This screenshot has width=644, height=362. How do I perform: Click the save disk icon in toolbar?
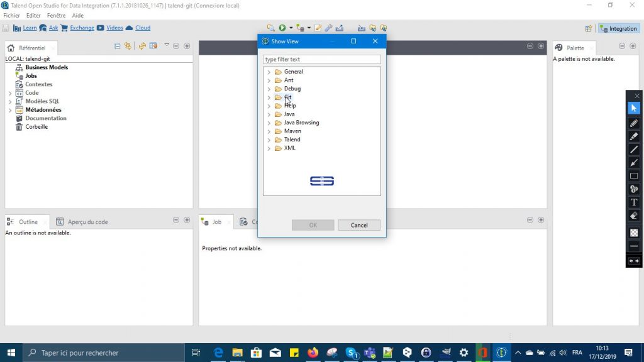[x=5, y=28]
